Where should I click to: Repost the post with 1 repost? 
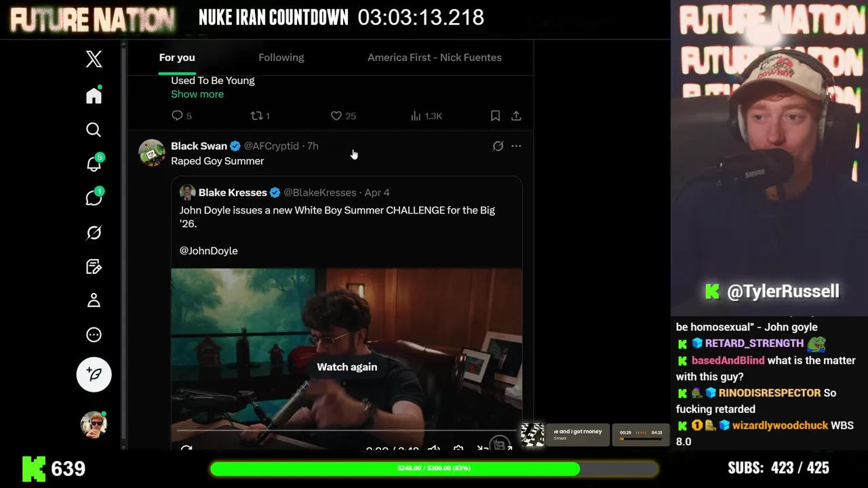(x=260, y=116)
